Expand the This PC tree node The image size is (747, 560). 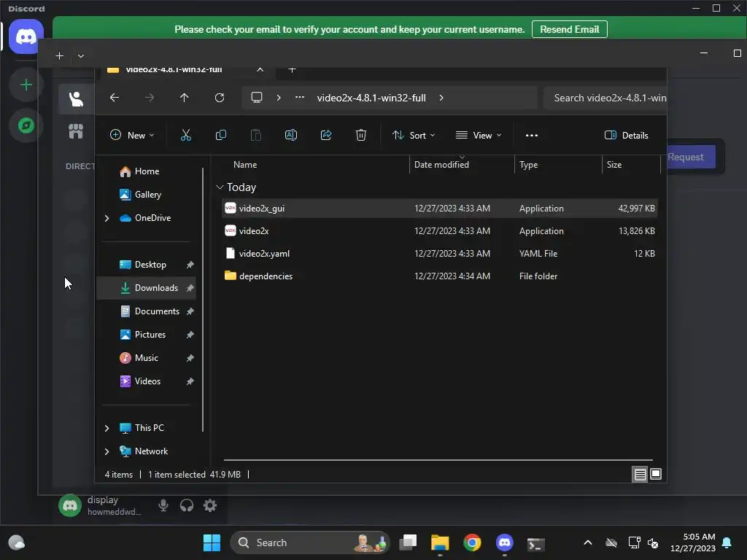(107, 428)
